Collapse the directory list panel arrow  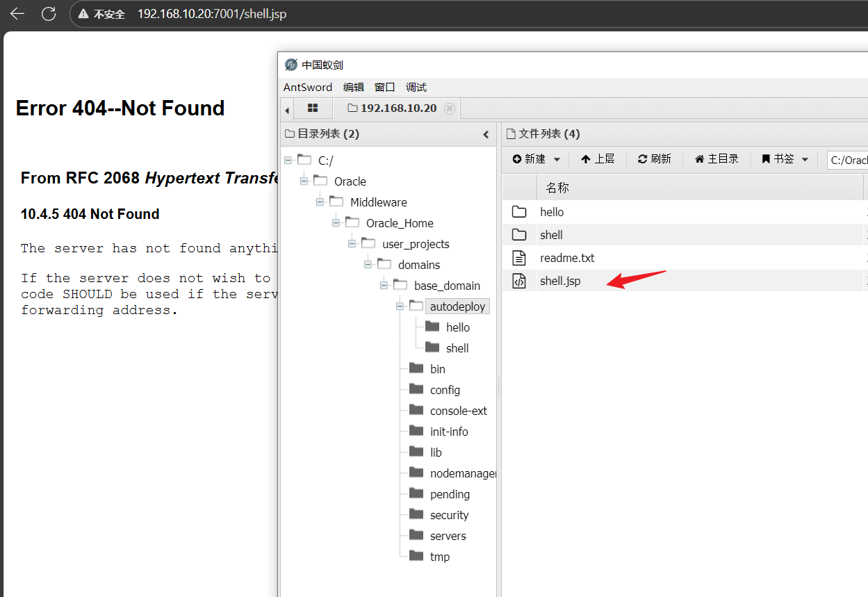click(x=486, y=134)
